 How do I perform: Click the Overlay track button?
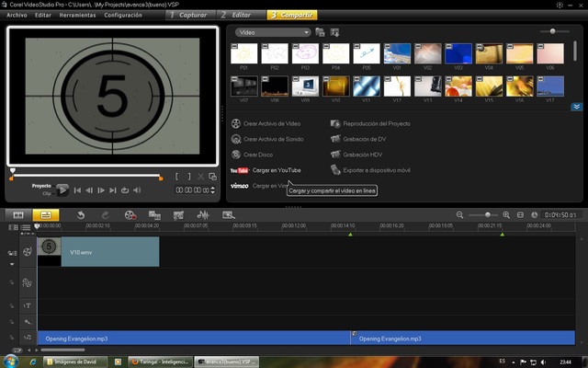point(27,282)
